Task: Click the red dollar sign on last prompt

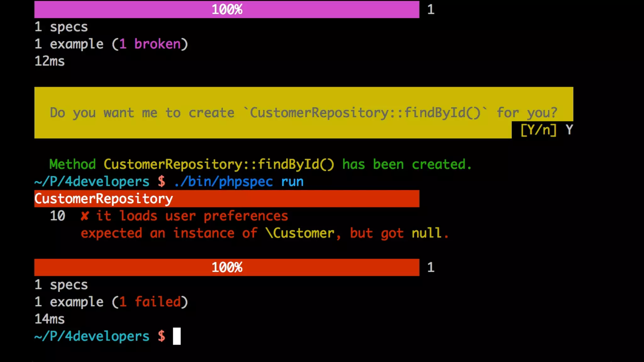Action: coord(162,336)
